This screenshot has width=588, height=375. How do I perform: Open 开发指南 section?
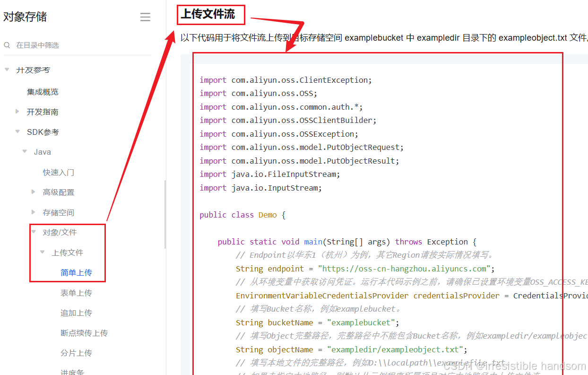pos(43,112)
